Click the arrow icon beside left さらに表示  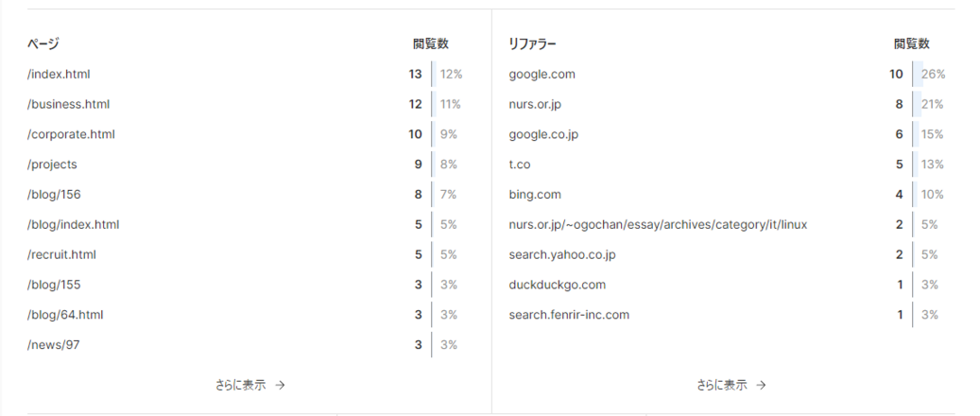click(280, 386)
